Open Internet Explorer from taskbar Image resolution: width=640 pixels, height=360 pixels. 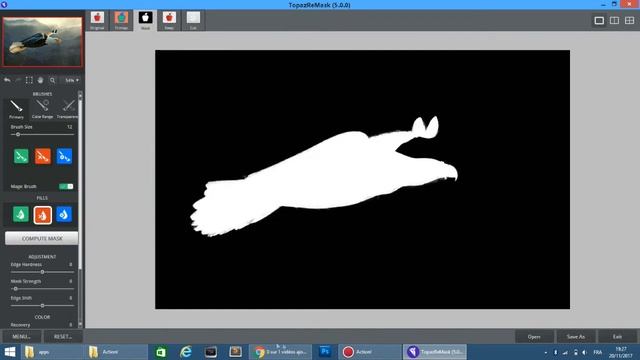(186, 352)
